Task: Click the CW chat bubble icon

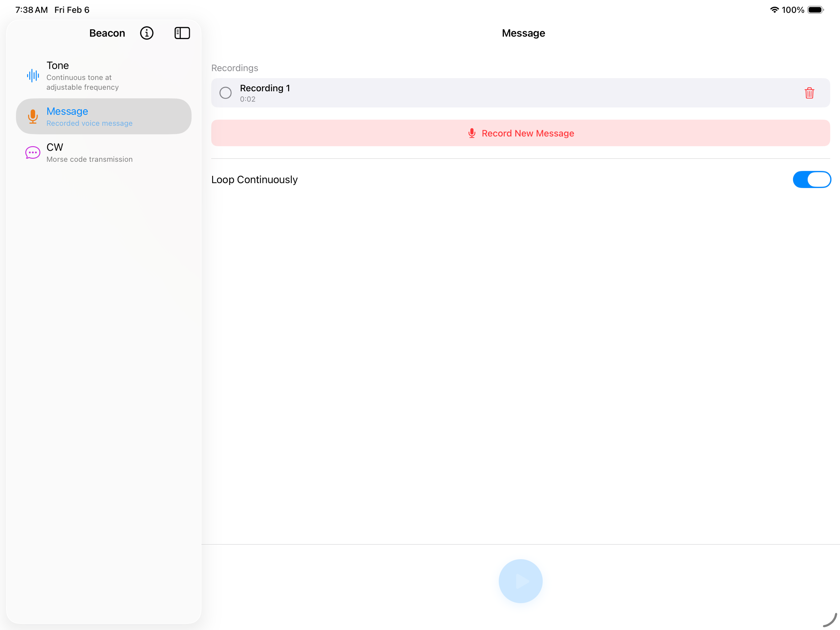Action: 32,152
